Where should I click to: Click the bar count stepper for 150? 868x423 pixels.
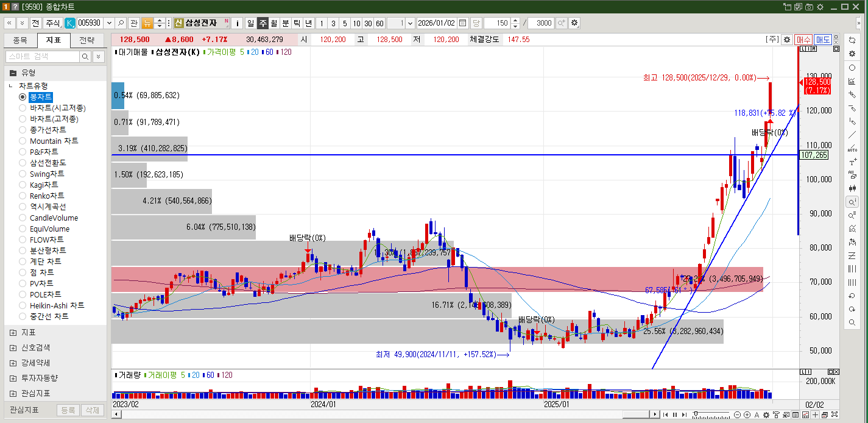pos(515,23)
